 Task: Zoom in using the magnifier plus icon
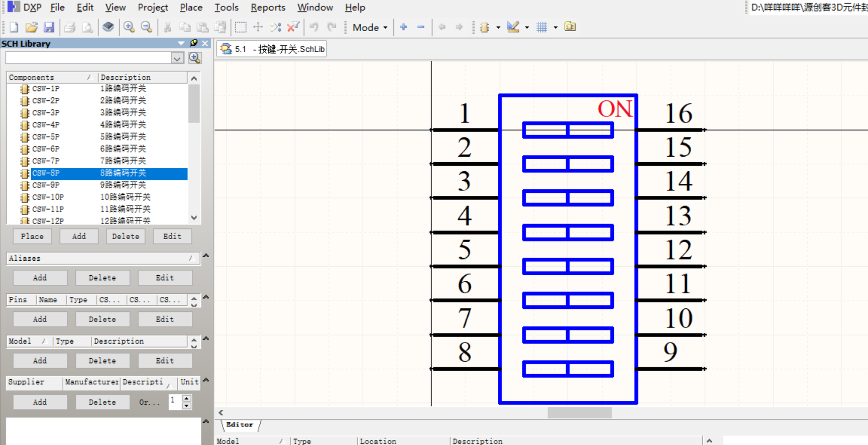pyautogui.click(x=129, y=27)
